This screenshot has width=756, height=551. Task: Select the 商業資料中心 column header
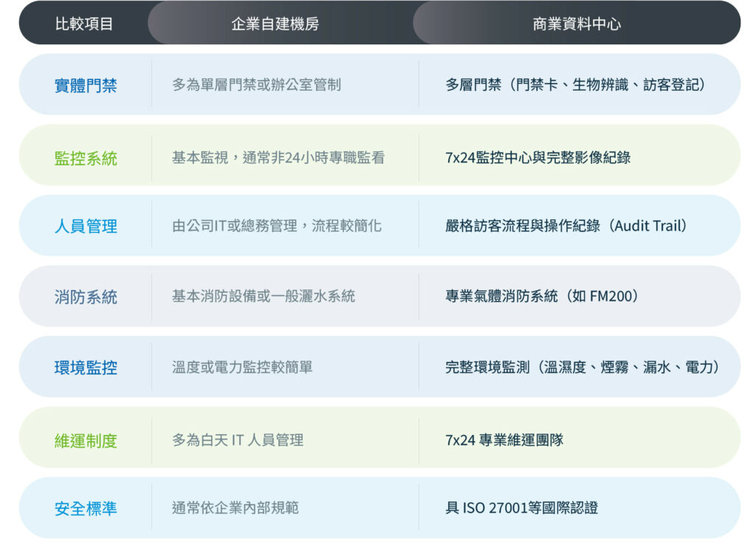click(577, 24)
